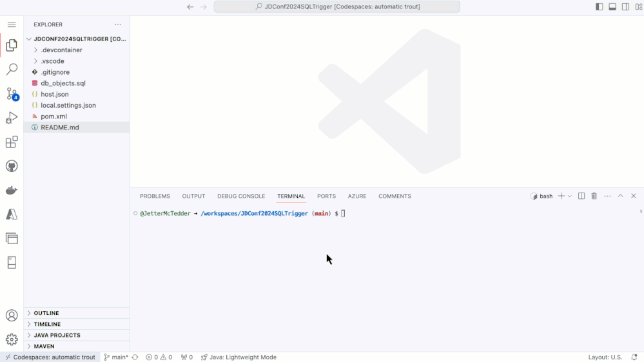Synchronize changes icon in status bar
Image resolution: width=644 pixels, height=362 pixels.
click(135, 357)
